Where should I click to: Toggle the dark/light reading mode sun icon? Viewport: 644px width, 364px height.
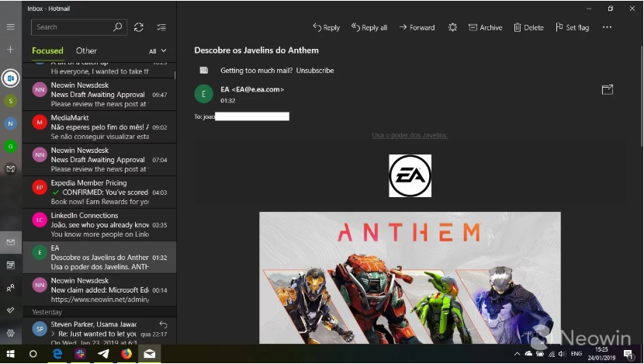(452, 27)
